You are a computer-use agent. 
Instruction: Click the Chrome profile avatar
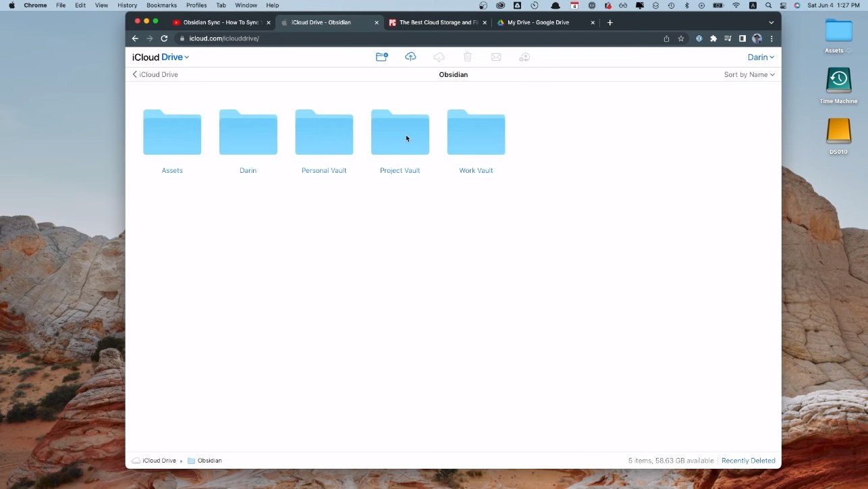point(757,38)
